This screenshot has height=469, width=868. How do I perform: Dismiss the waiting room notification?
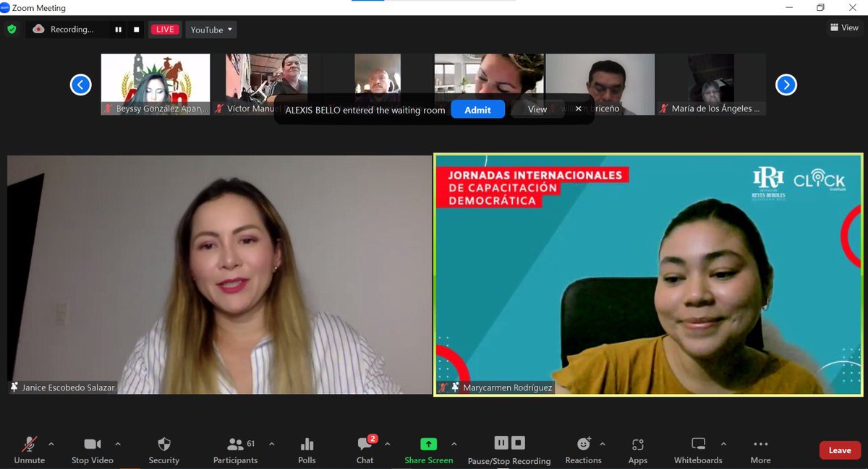(578, 109)
